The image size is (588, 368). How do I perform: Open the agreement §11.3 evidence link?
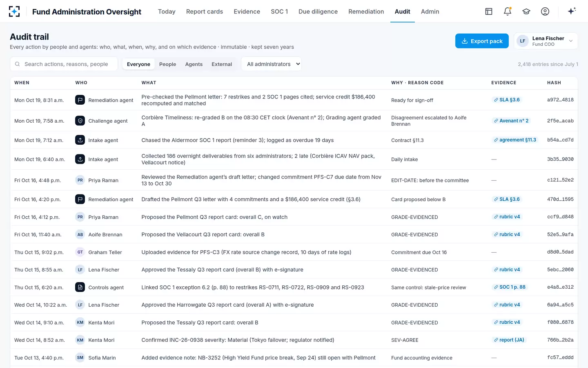click(515, 140)
